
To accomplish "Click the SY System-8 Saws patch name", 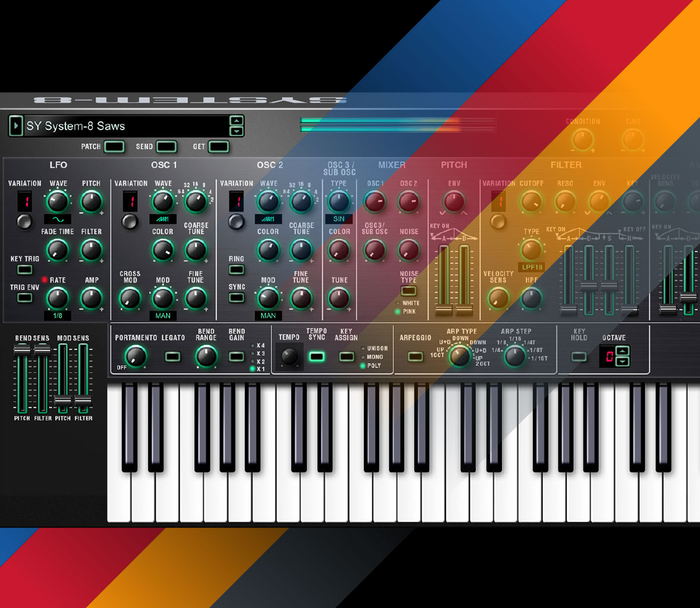I will (x=76, y=126).
